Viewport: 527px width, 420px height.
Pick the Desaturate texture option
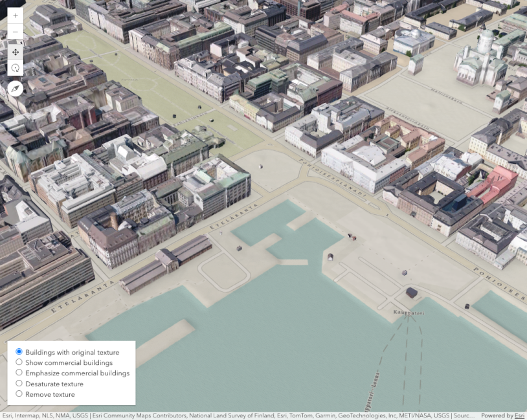click(x=19, y=384)
